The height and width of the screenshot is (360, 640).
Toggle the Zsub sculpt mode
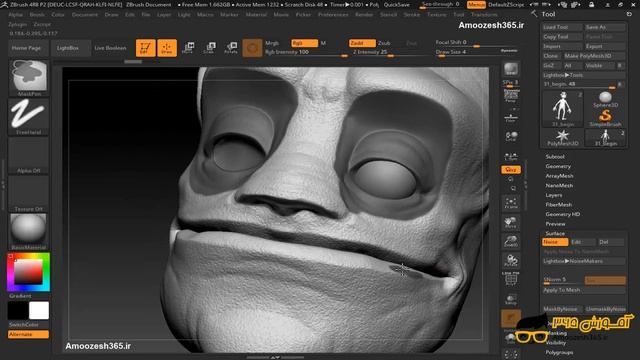pos(384,43)
